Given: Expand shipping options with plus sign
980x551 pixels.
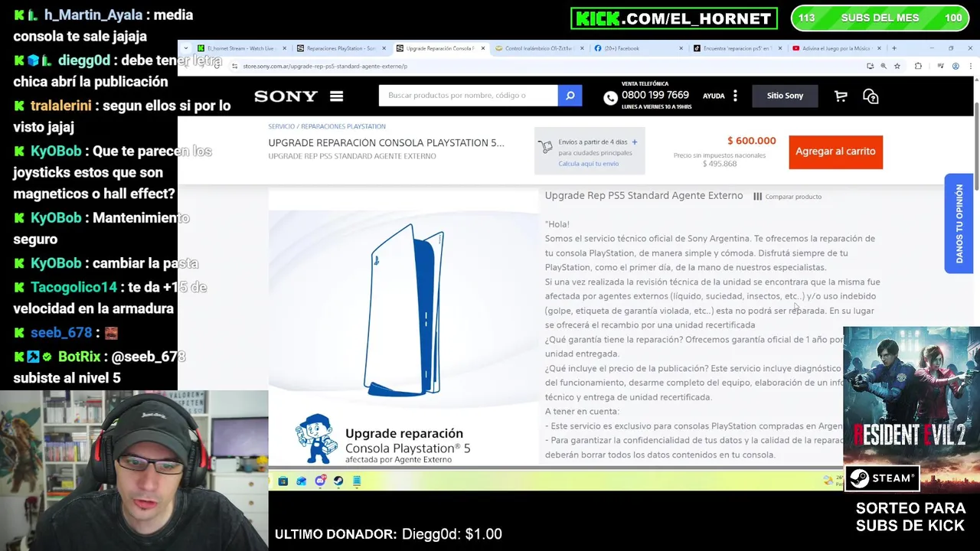Looking at the screenshot, I should click(x=635, y=142).
